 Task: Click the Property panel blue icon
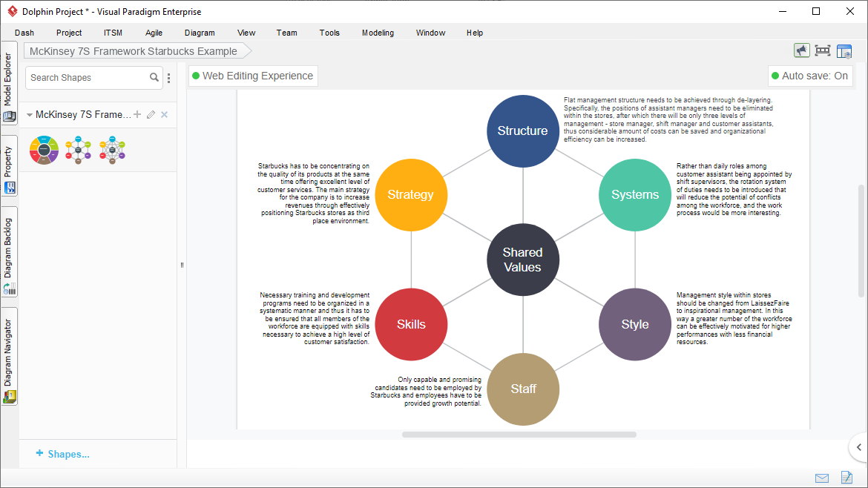10,188
